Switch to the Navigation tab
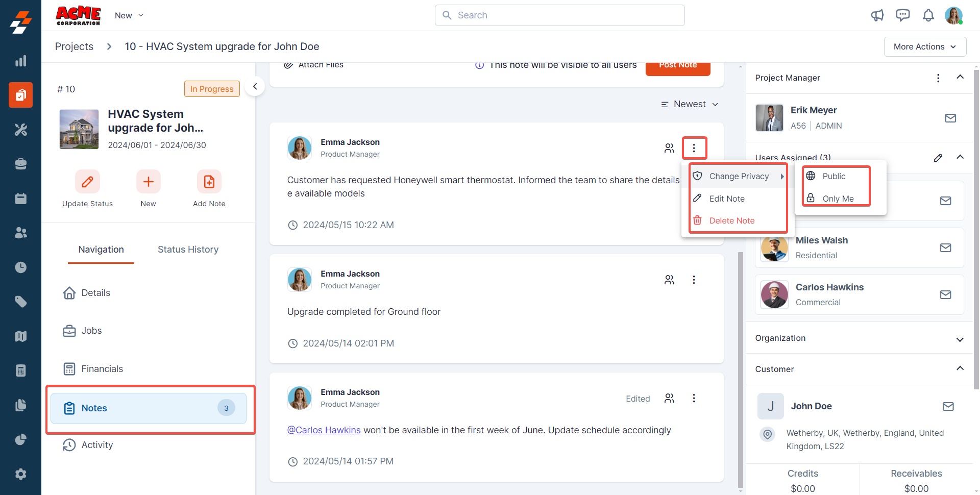The width and height of the screenshot is (980, 495). [101, 250]
